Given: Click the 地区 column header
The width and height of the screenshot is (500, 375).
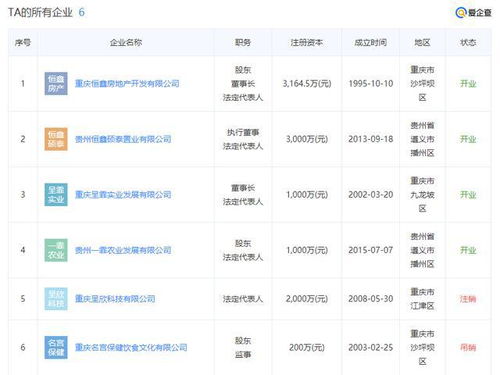Looking at the screenshot, I should [422, 42].
